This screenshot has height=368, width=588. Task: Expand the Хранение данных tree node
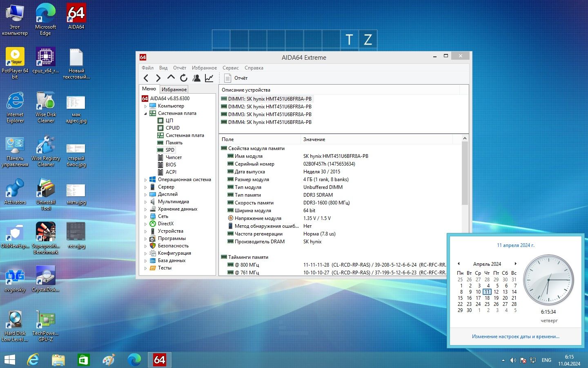coord(145,209)
